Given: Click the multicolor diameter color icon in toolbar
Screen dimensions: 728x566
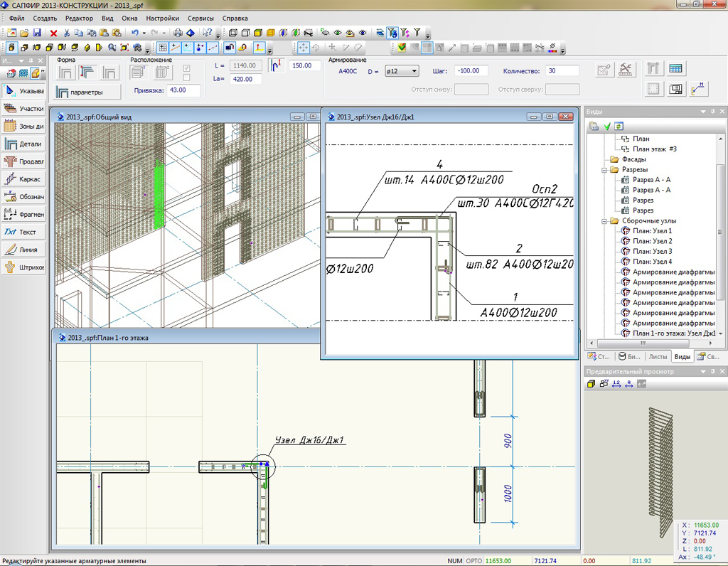Looking at the screenshot, I should pos(553,48).
